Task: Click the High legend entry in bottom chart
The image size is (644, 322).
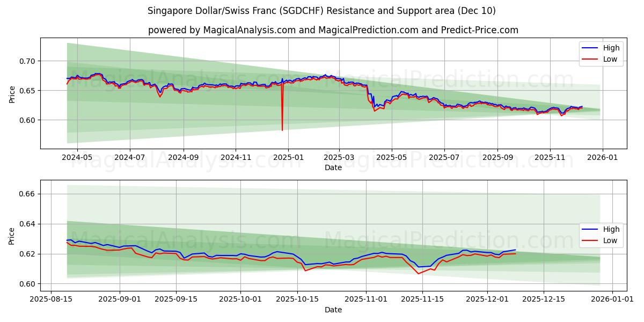Action: [610, 229]
